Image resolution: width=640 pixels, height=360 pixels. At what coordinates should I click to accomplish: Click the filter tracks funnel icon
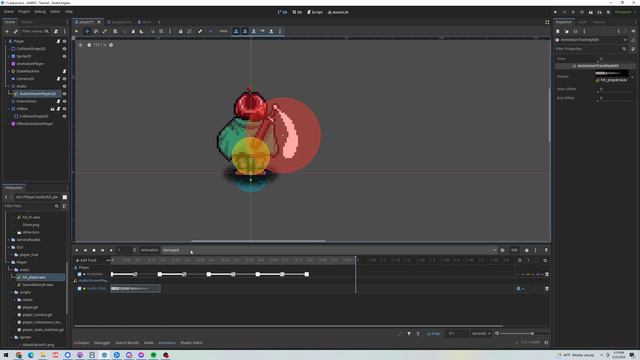coord(409,333)
